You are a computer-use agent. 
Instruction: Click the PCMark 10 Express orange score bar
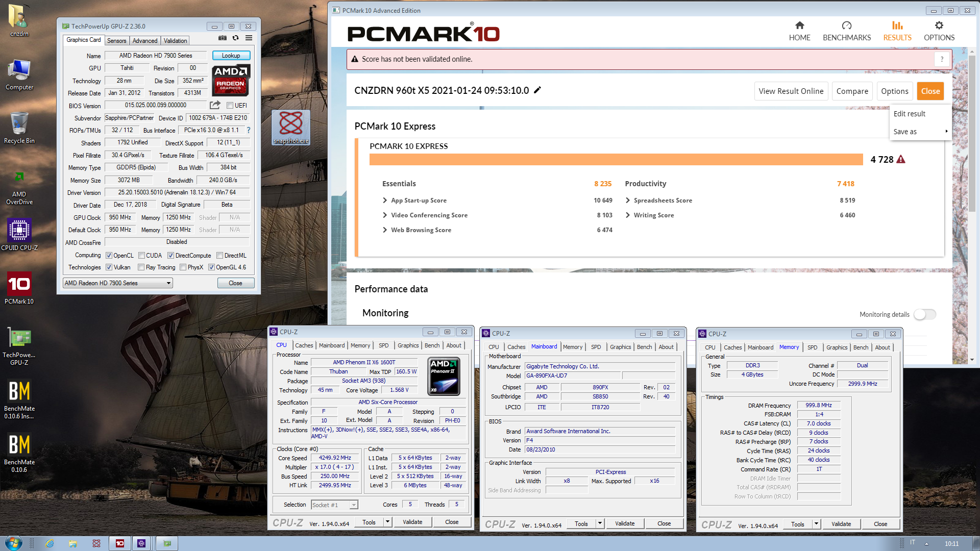coord(616,160)
